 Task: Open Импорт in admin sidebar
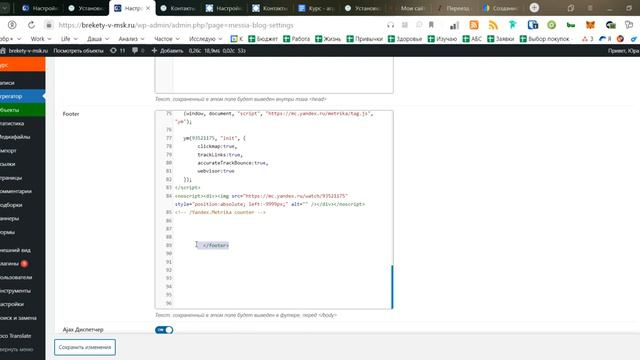(9, 151)
